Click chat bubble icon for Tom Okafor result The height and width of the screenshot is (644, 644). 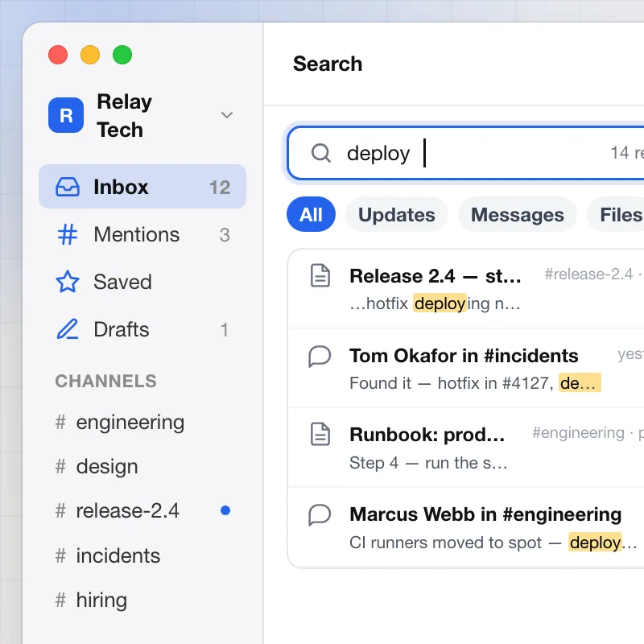click(x=320, y=355)
